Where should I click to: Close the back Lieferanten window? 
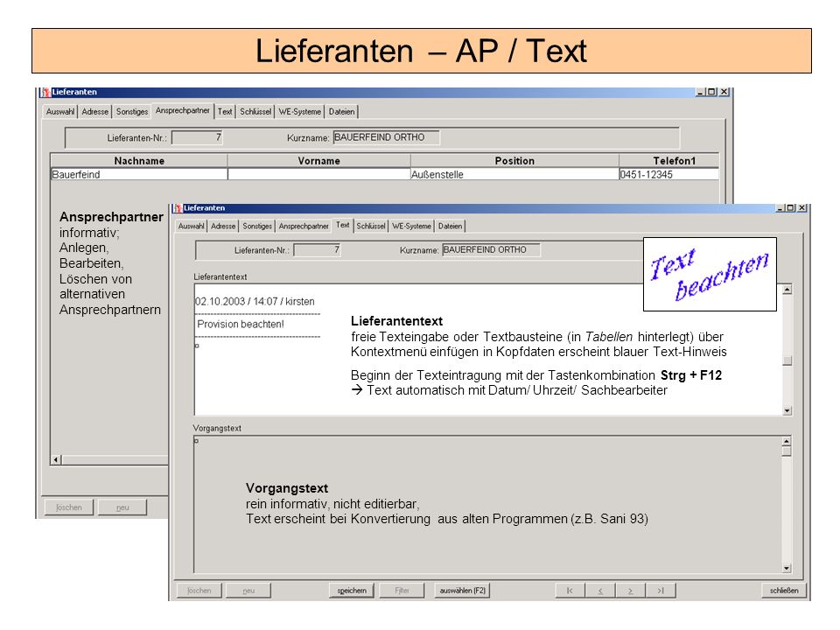[x=724, y=92]
